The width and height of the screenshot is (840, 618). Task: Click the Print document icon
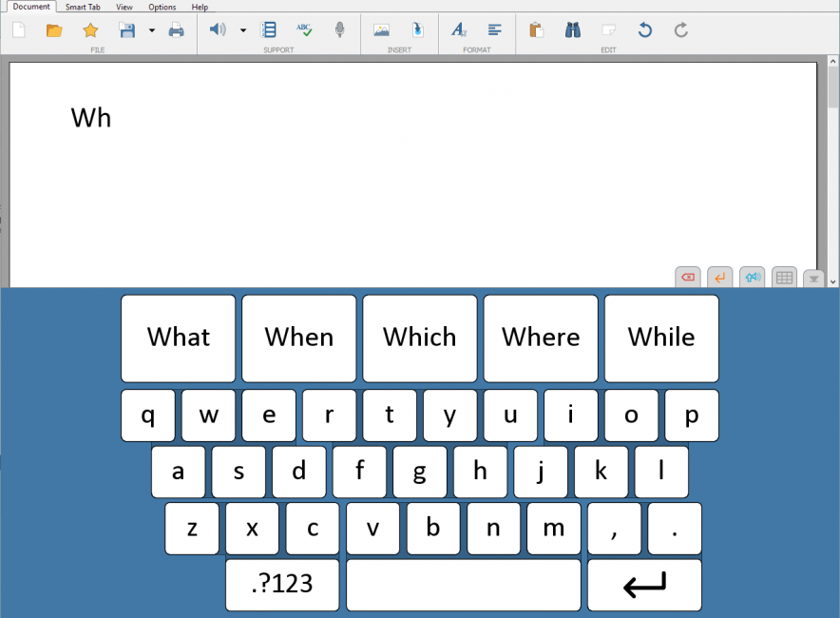(176, 30)
